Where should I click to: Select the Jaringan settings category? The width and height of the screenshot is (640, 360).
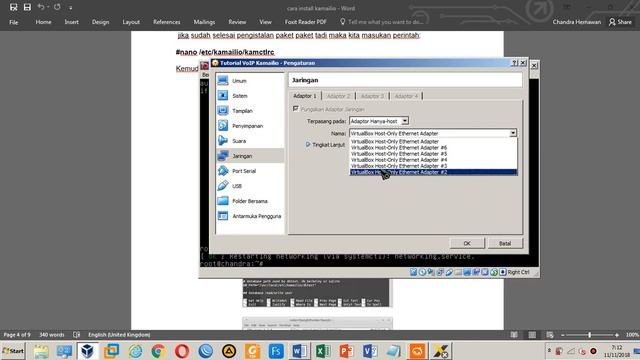pyautogui.click(x=250, y=156)
